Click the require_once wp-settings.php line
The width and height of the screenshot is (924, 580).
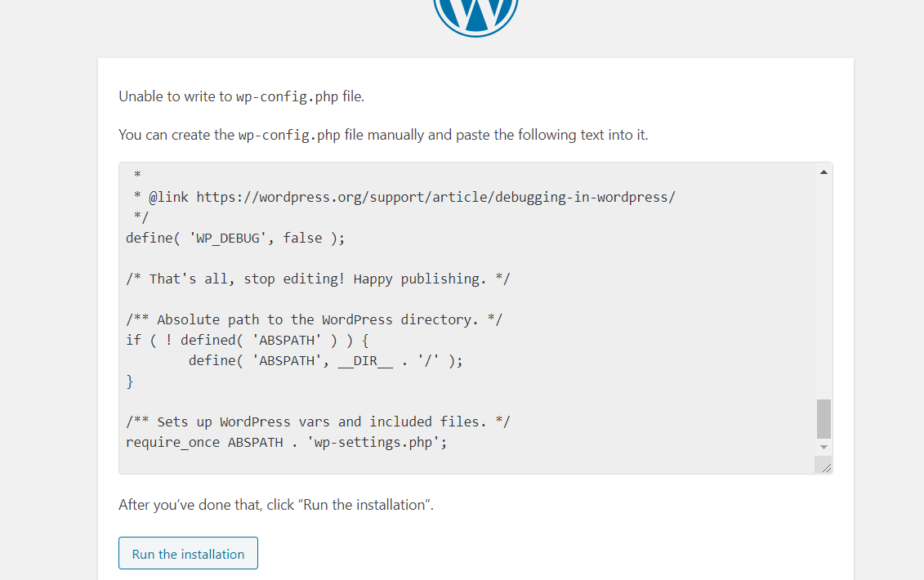286,442
